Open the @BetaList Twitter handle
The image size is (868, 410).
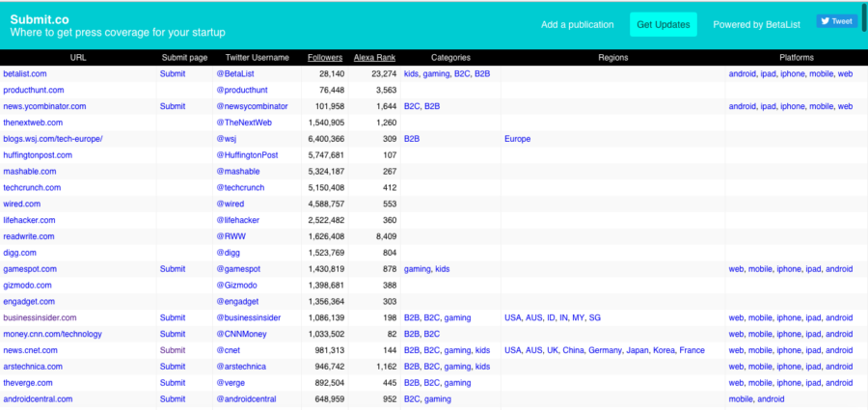coord(235,73)
